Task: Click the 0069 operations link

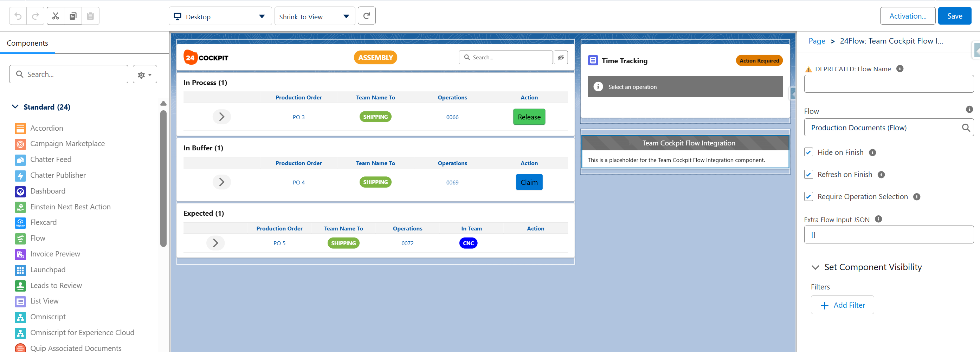Action: [x=452, y=182]
